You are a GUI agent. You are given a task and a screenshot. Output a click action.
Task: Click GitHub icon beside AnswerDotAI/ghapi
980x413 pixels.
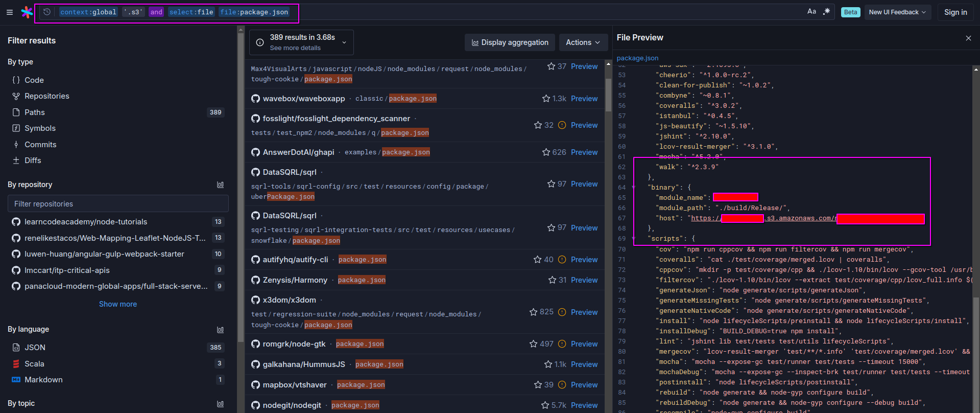[255, 152]
